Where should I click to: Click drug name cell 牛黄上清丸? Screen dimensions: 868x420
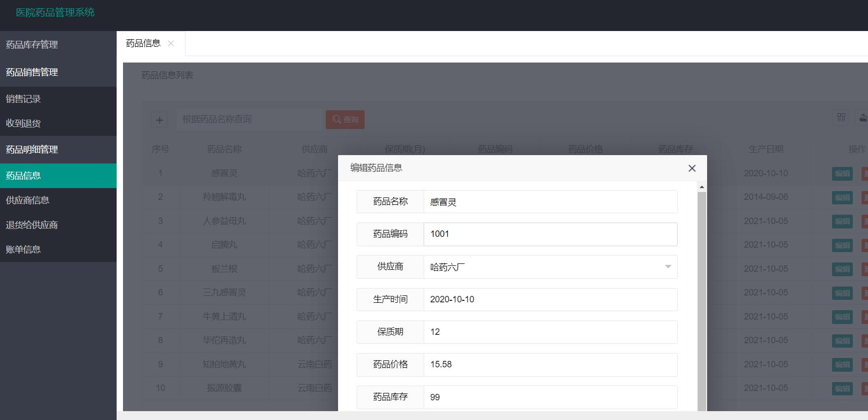224,317
